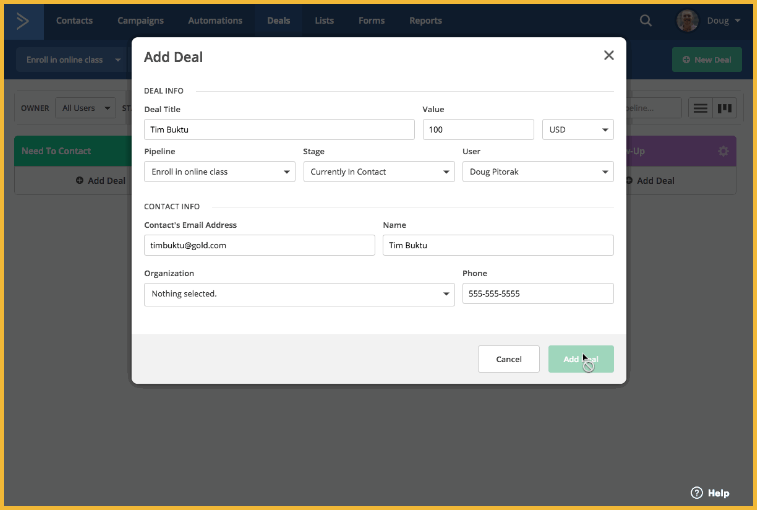Open Follow-Up stage settings gear
The height and width of the screenshot is (510, 757).
tap(723, 151)
